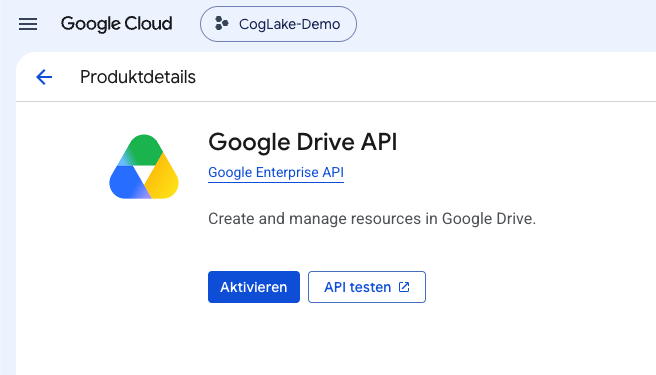The height and width of the screenshot is (375, 656).
Task: Click the Aktivieren button
Action: (x=254, y=287)
